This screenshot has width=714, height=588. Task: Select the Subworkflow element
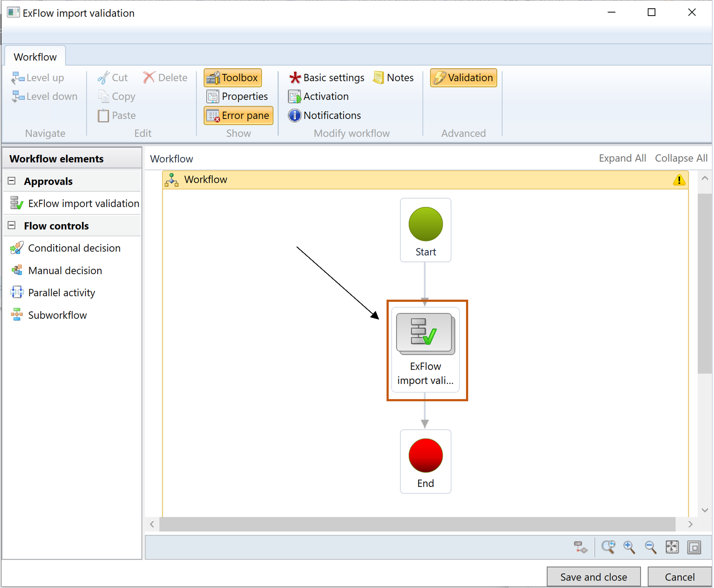(49, 315)
